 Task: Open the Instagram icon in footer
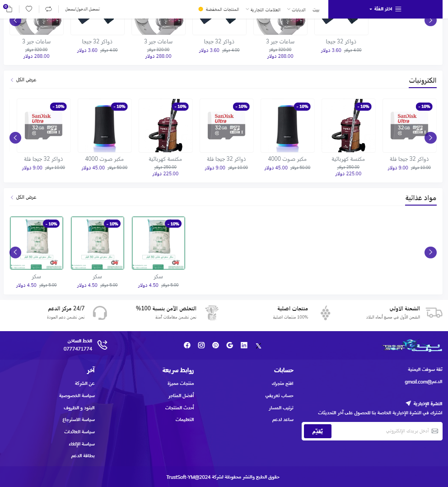pos(201,345)
